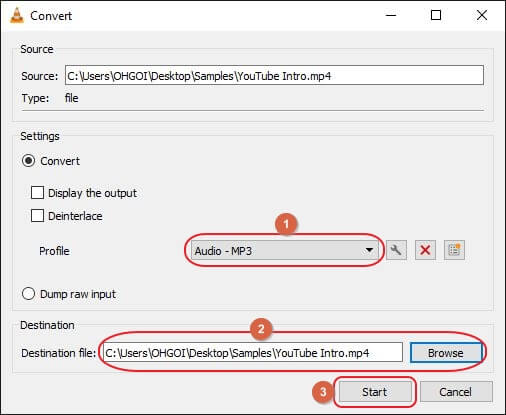Maximize the Convert window
This screenshot has height=415, width=506.
pos(436,15)
